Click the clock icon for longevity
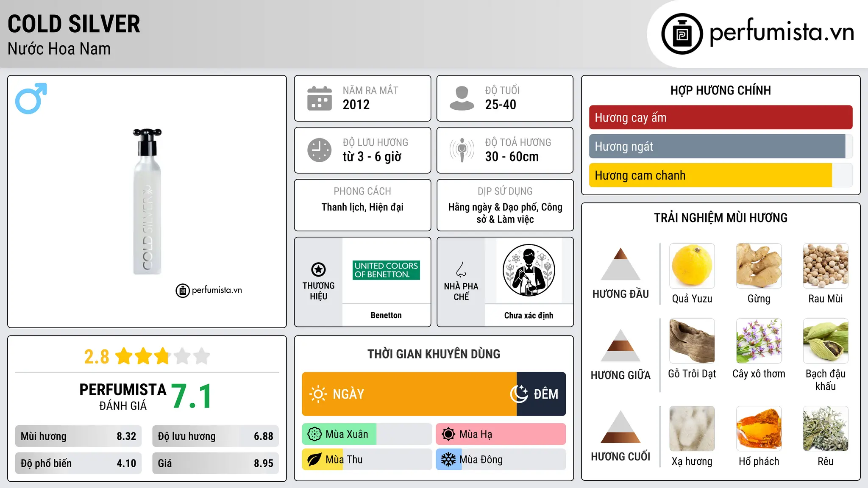The height and width of the screenshot is (488, 868). click(320, 150)
